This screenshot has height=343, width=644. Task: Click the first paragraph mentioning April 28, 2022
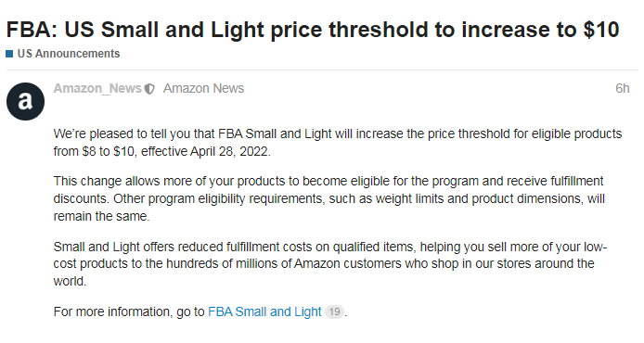(338, 143)
